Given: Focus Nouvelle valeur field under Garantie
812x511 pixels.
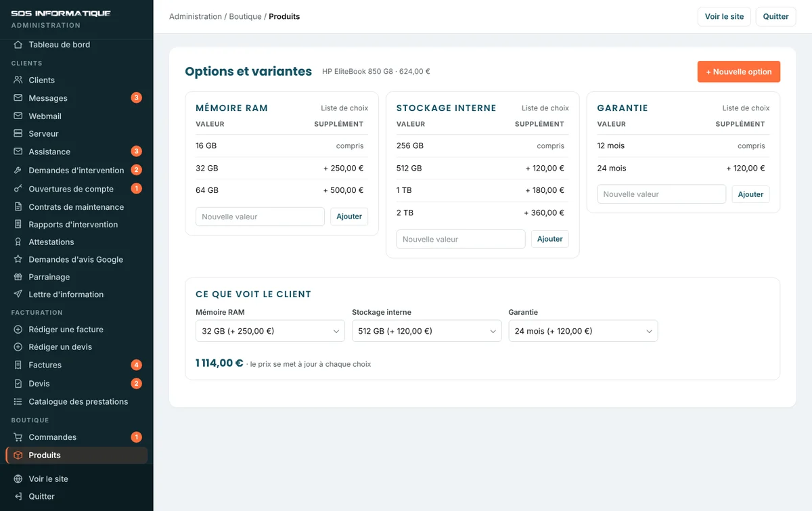Looking at the screenshot, I should click(x=661, y=194).
